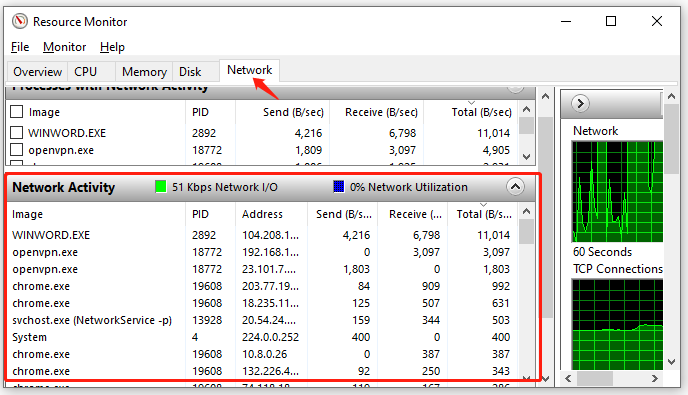Screen dimensions: 688x395
Task: Select chrome.exe row with address 18.235.11...
Action: pos(262,303)
